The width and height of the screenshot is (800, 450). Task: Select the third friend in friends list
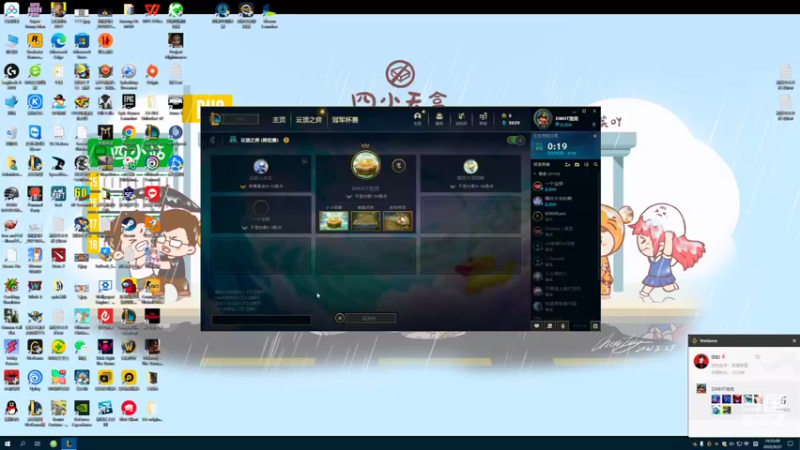(564, 216)
